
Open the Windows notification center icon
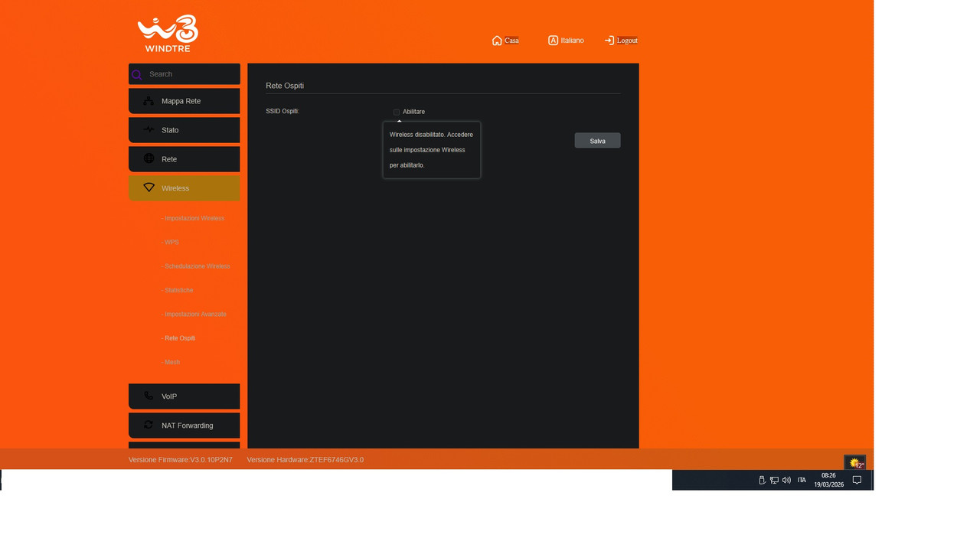click(x=857, y=480)
